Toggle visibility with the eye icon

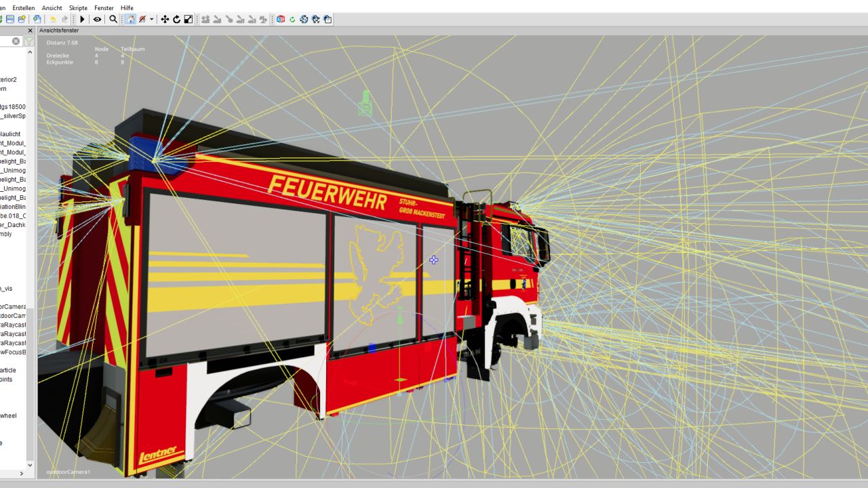pyautogui.click(x=98, y=20)
